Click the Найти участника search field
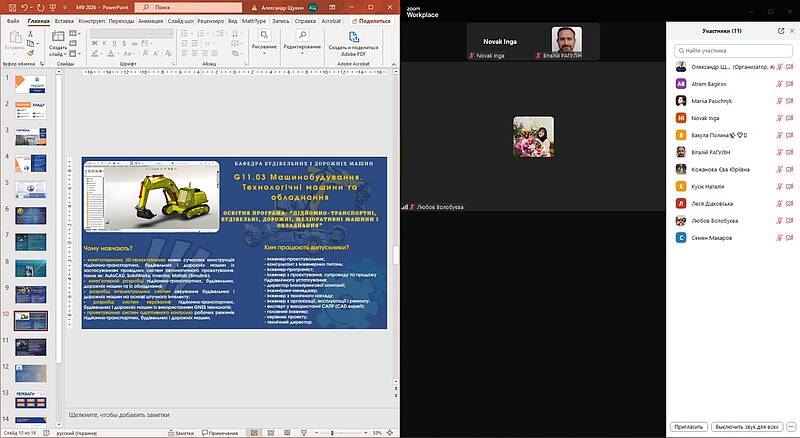The height and width of the screenshot is (438, 800). tap(735, 50)
